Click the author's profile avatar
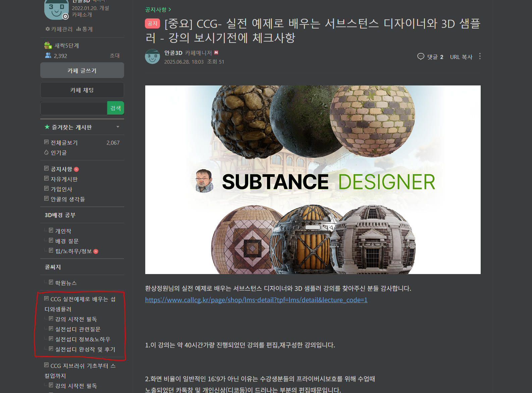This screenshot has width=532, height=393. pyautogui.click(x=152, y=56)
